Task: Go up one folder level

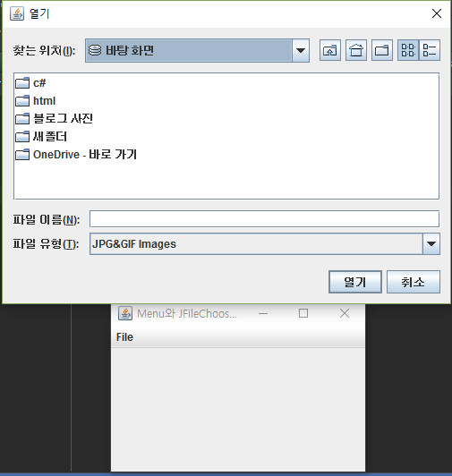Action: (330, 50)
